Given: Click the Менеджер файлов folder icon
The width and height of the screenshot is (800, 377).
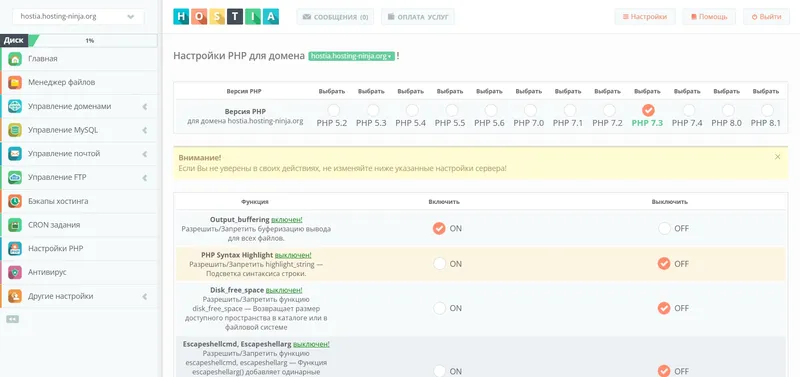Looking at the screenshot, I should [x=15, y=83].
